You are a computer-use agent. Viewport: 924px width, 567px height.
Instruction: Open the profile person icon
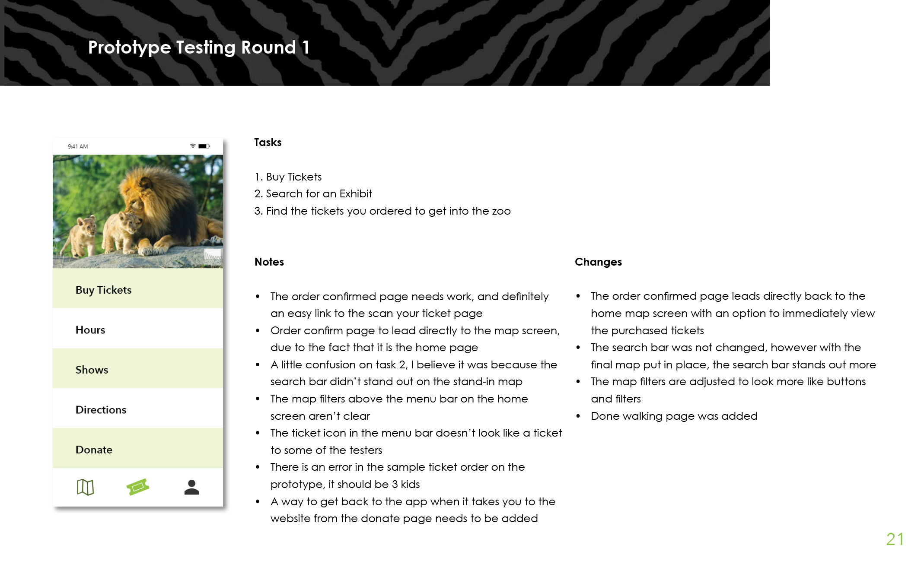pyautogui.click(x=191, y=487)
